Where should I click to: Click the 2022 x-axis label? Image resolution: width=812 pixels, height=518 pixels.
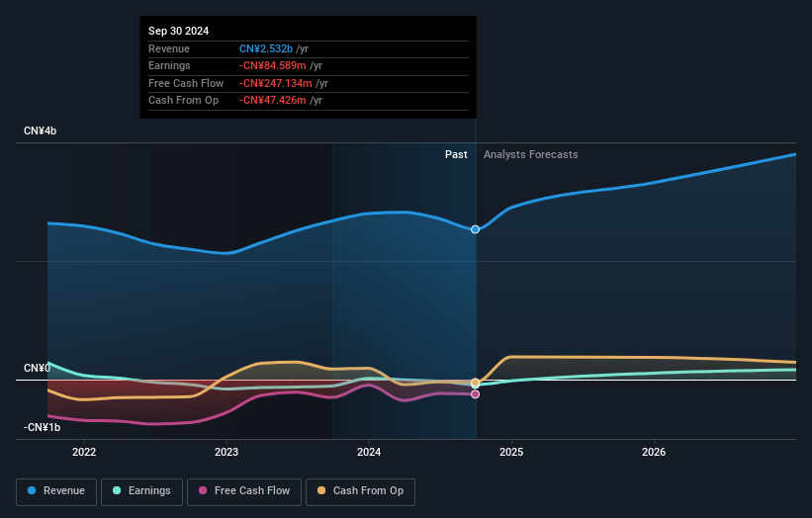[84, 452]
